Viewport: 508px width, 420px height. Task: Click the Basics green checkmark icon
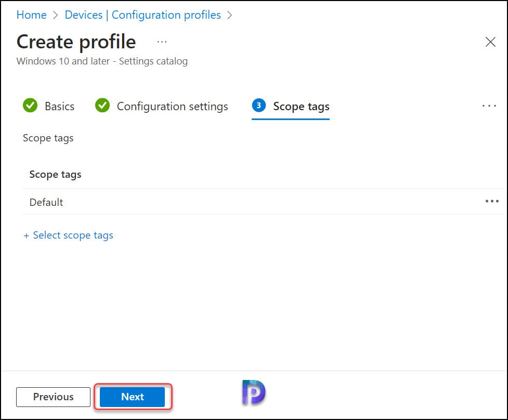(x=30, y=105)
